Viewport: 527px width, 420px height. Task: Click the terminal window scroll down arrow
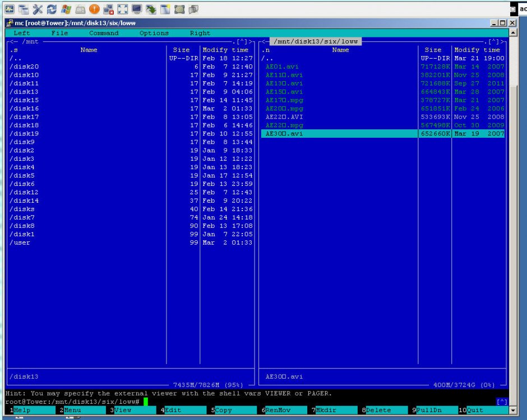pyautogui.click(x=513, y=410)
